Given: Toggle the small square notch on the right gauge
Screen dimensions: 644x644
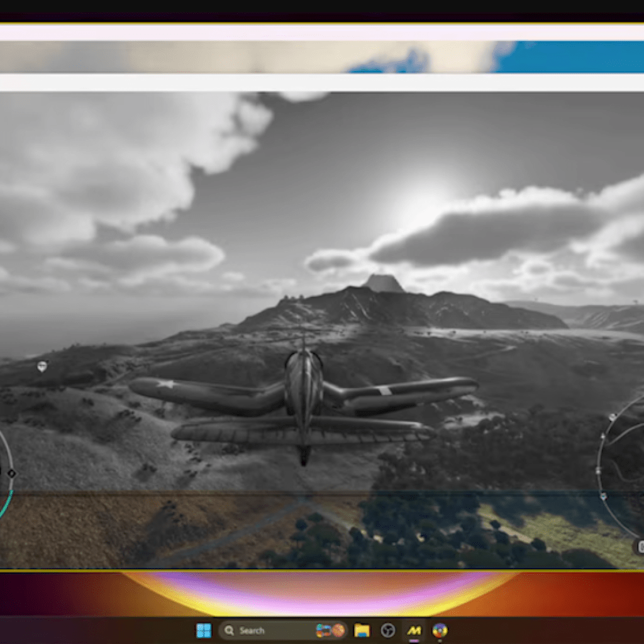Looking at the screenshot, I should pyautogui.click(x=598, y=470).
